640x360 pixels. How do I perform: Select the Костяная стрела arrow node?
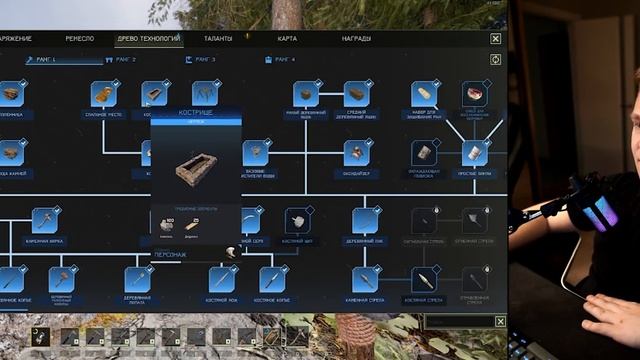click(424, 280)
